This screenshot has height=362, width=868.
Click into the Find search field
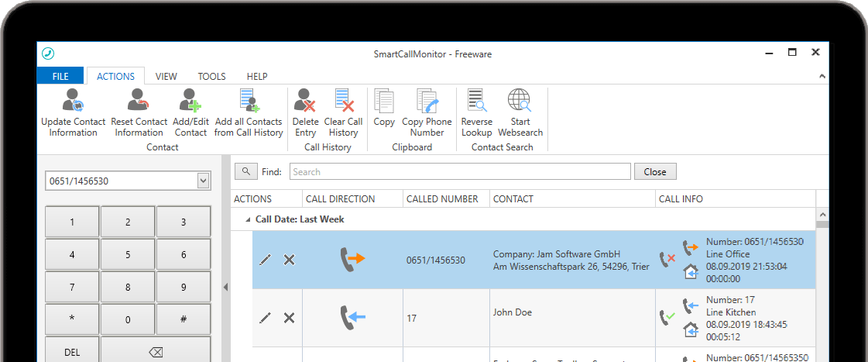[x=460, y=172]
